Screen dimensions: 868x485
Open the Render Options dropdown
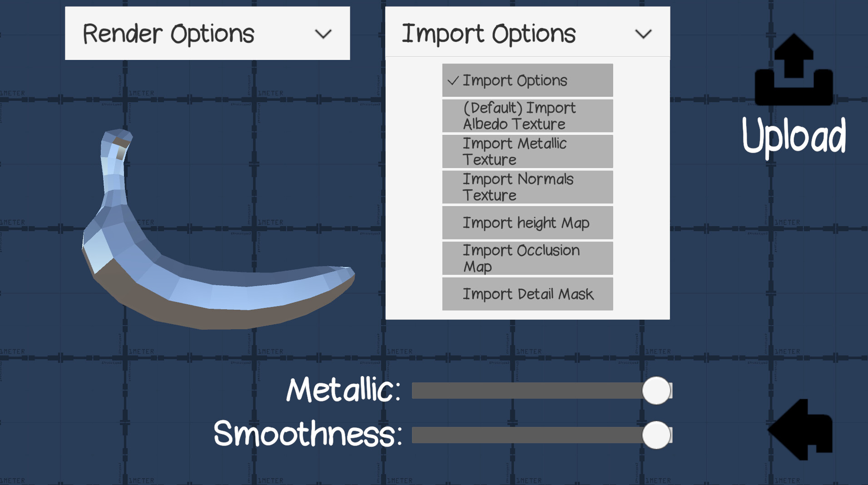207,33
